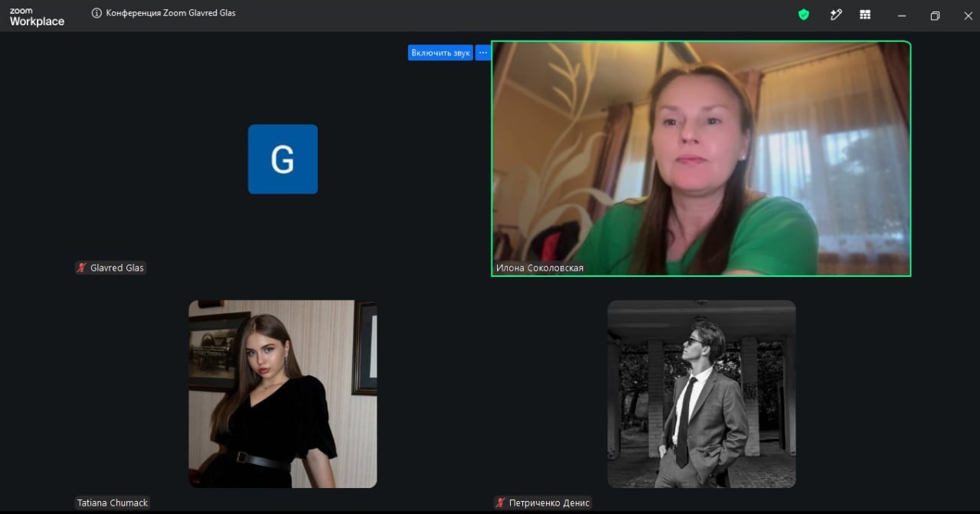Select Петриченко Денис's black-and-white photo

pyautogui.click(x=701, y=394)
